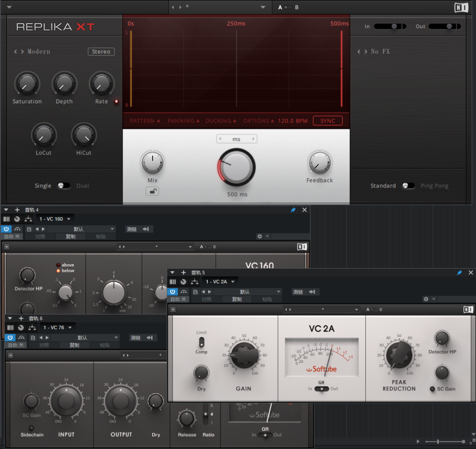Viewport: 476px width, 449px height.
Task: Open settings gear in VC 2A window
Action: pos(426,299)
